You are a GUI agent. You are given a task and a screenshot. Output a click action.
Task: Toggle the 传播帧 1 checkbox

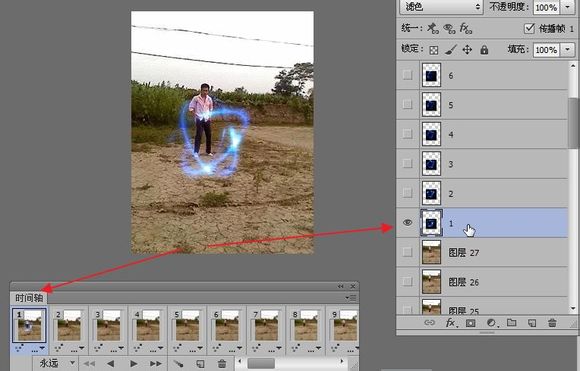(529, 28)
